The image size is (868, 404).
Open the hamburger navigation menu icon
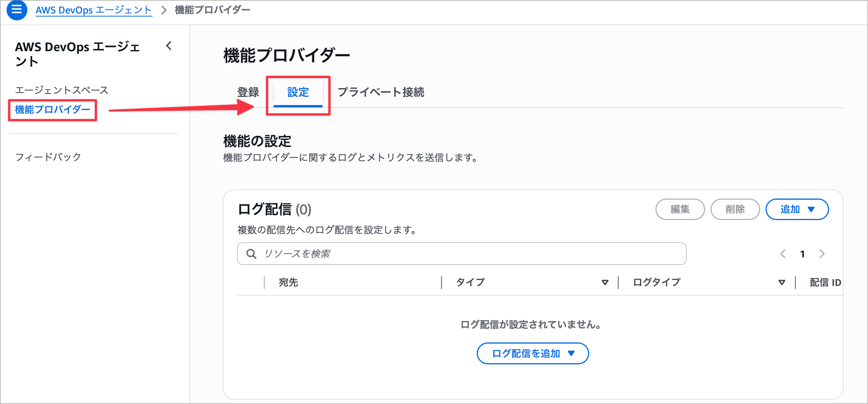tap(17, 10)
